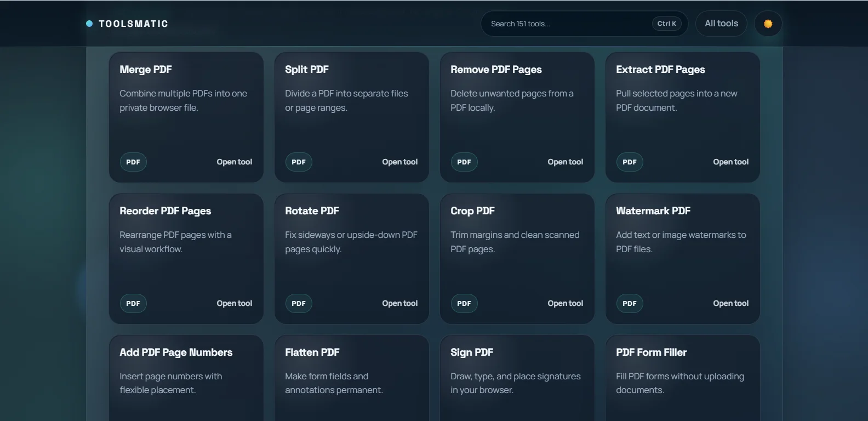Viewport: 868px width, 421px height.
Task: Focus the Search 151 tools field
Action: point(584,24)
